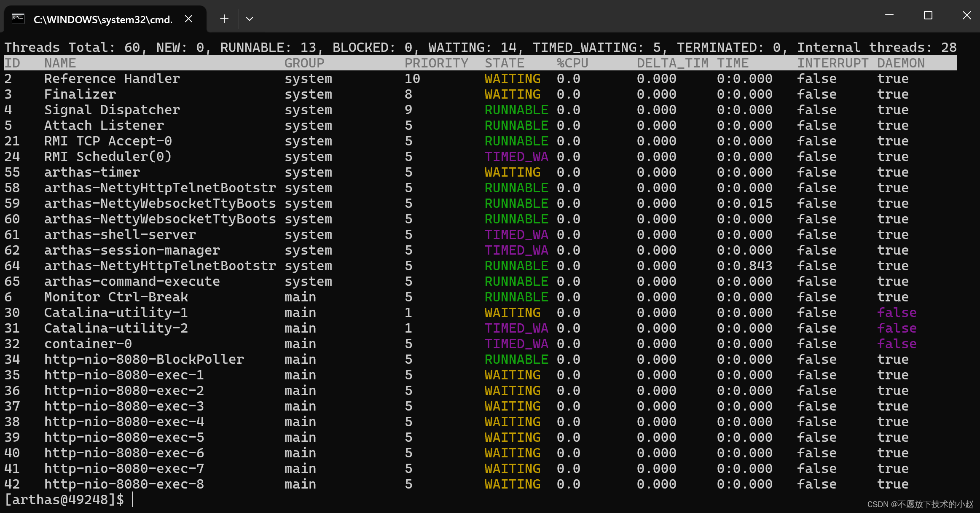This screenshot has height=513, width=980.
Task: Click the Threads Total summary line
Action: tap(480, 47)
